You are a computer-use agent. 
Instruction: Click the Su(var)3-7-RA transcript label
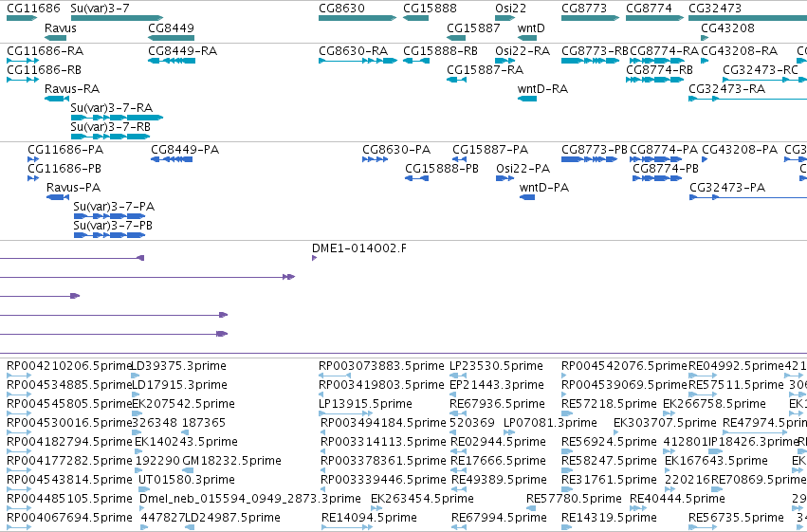pyautogui.click(x=112, y=108)
